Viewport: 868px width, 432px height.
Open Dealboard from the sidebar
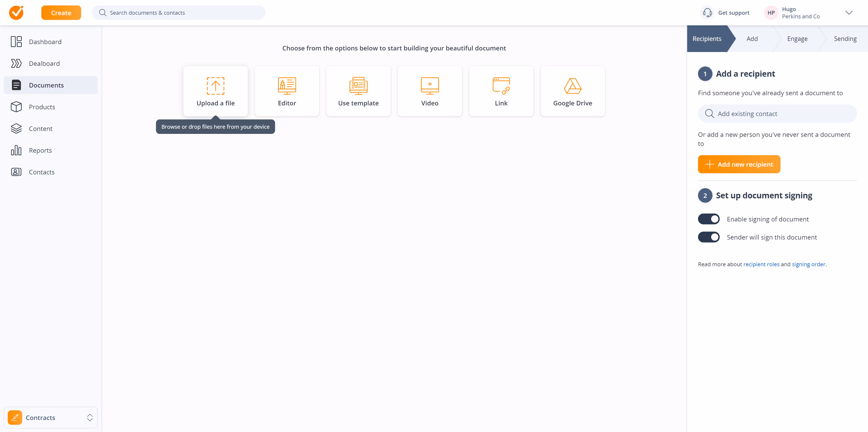point(44,63)
